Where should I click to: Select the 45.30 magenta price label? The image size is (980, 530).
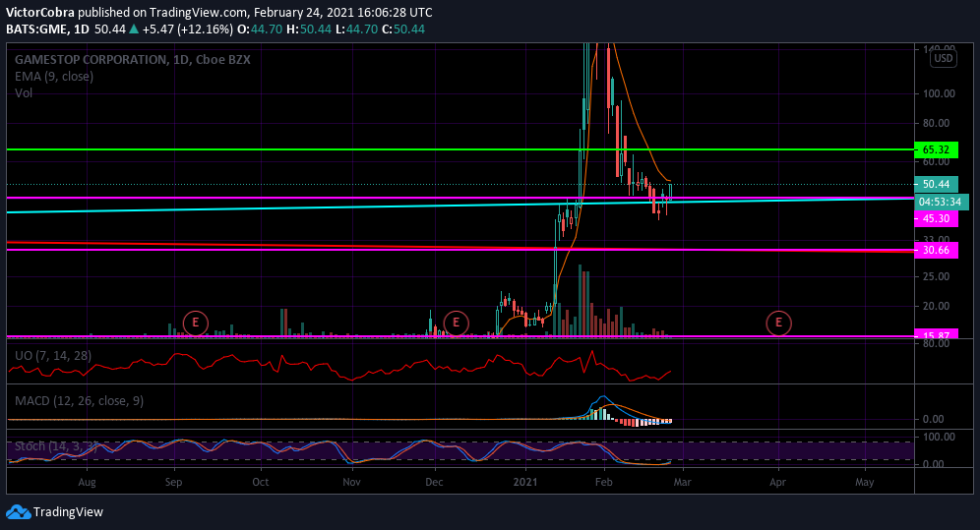(936, 218)
